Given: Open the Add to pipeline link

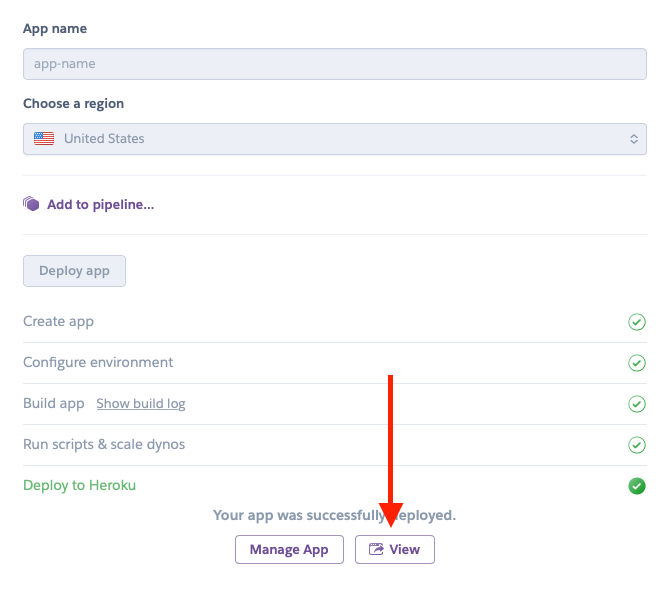Looking at the screenshot, I should click(x=101, y=205).
